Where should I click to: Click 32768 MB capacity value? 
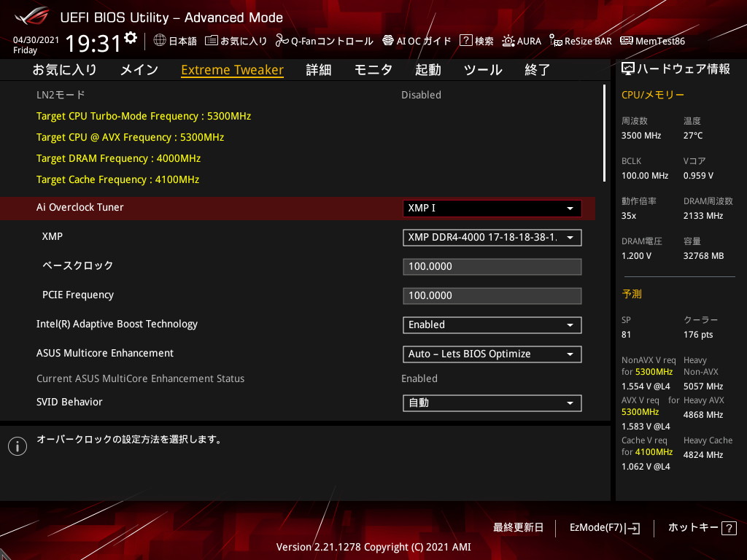(x=704, y=256)
